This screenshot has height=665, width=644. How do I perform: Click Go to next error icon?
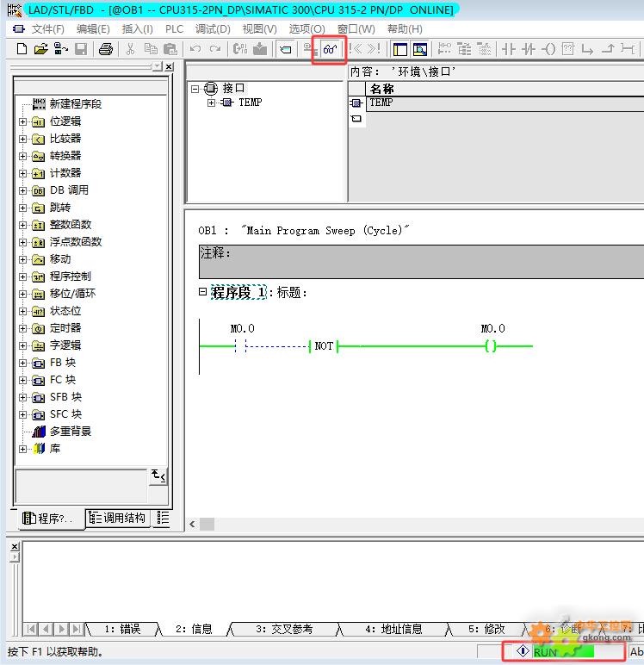click(374, 49)
